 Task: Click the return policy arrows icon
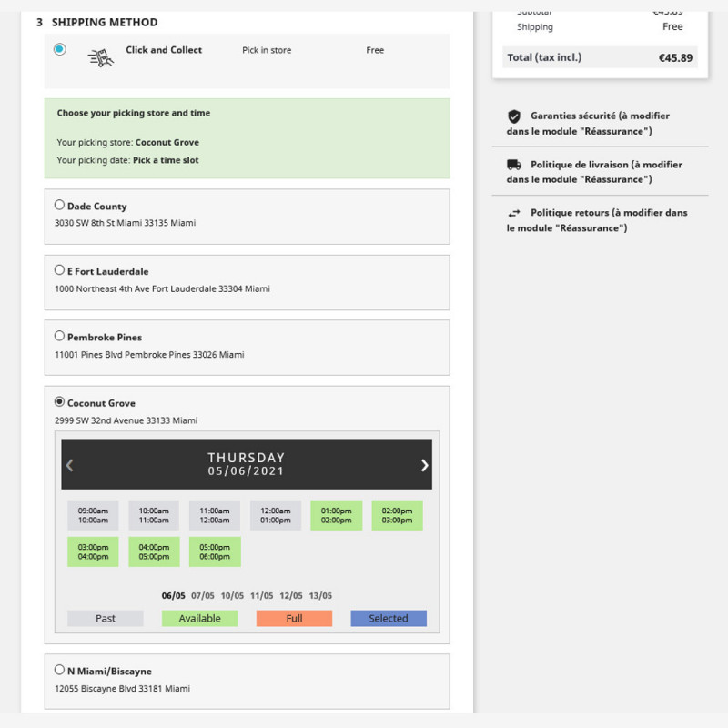point(514,213)
